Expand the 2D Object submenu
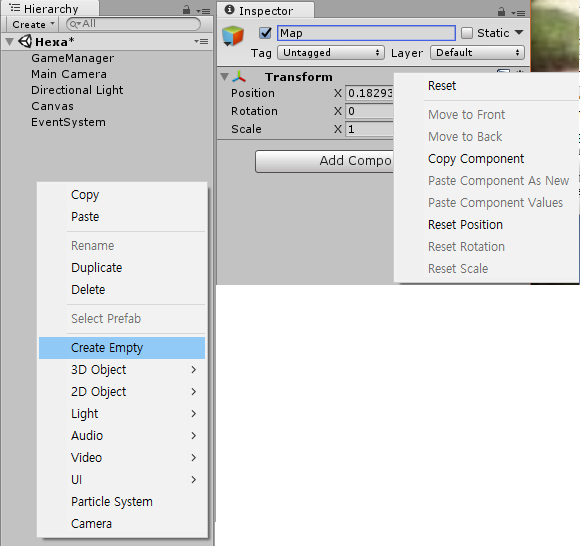This screenshot has height=546, width=580. 122,392
